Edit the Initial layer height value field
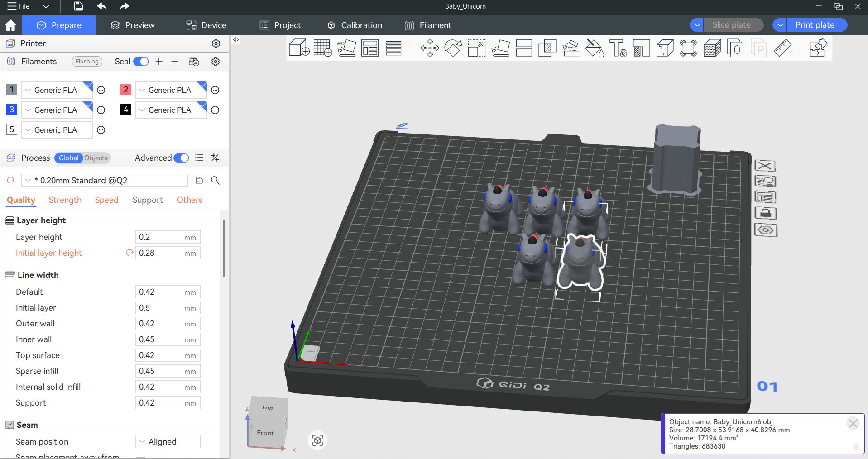Image resolution: width=868 pixels, height=459 pixels. point(168,253)
